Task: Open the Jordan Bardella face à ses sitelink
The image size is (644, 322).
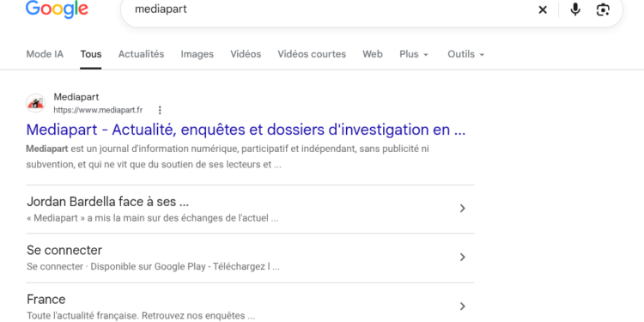Action: (107, 202)
